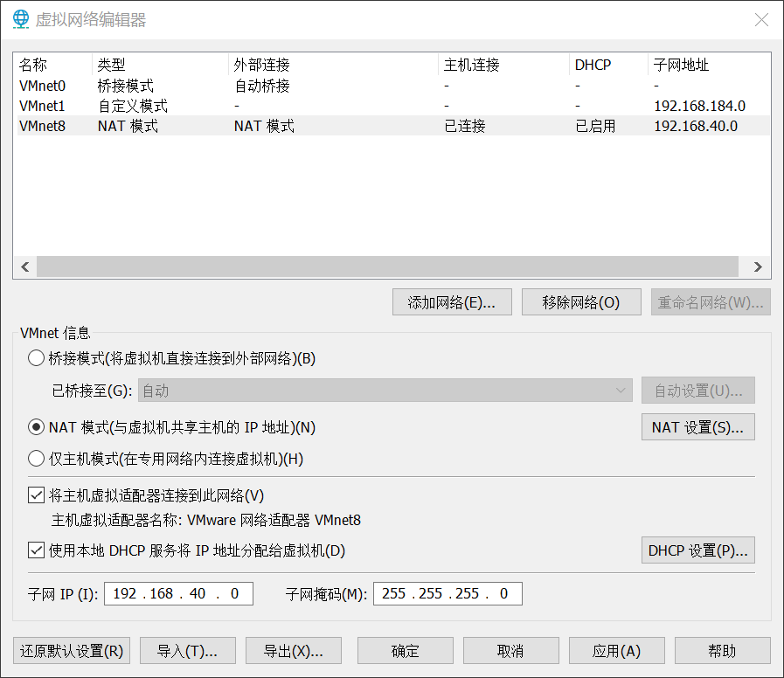The height and width of the screenshot is (678, 784).
Task: Select the 桥接模式 radio button
Action: click(x=36, y=358)
